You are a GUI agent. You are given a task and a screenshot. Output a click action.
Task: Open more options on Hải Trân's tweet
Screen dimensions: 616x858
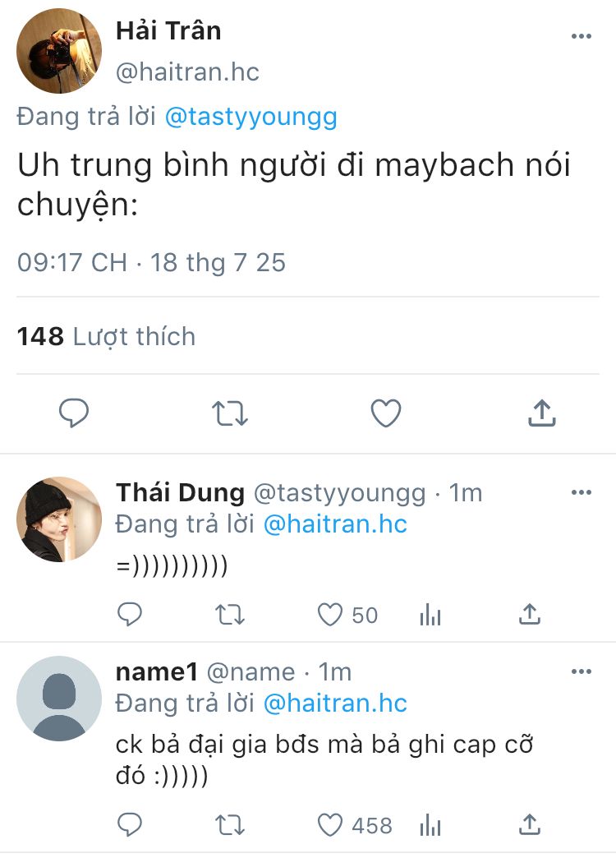click(x=582, y=36)
